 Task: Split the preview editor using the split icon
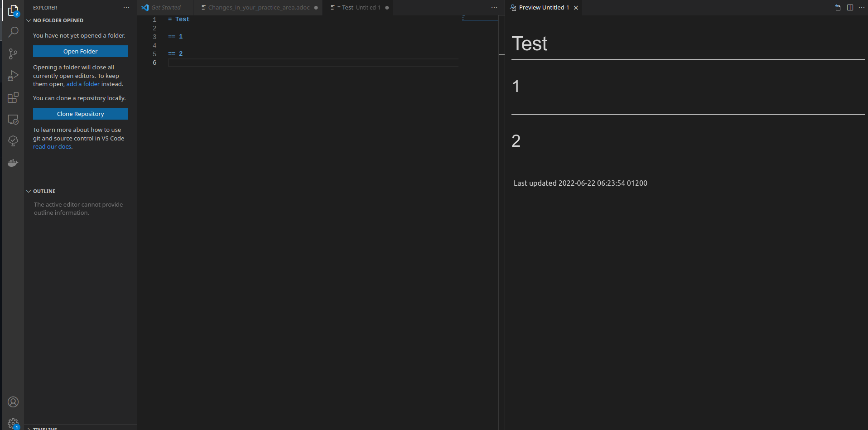(849, 7)
